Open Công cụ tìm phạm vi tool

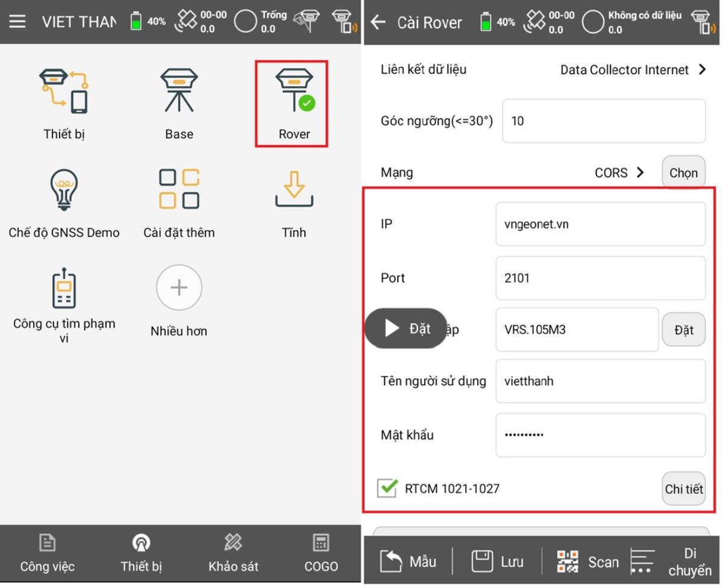click(64, 288)
